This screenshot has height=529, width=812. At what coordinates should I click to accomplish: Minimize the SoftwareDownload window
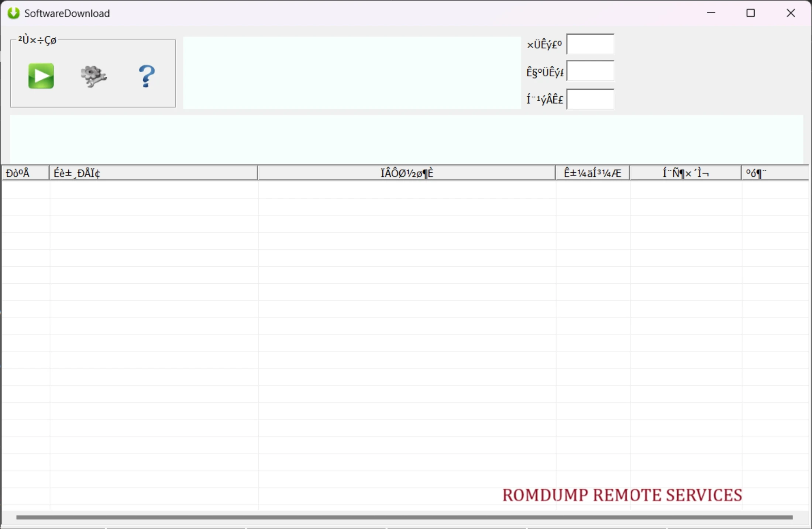(x=711, y=13)
